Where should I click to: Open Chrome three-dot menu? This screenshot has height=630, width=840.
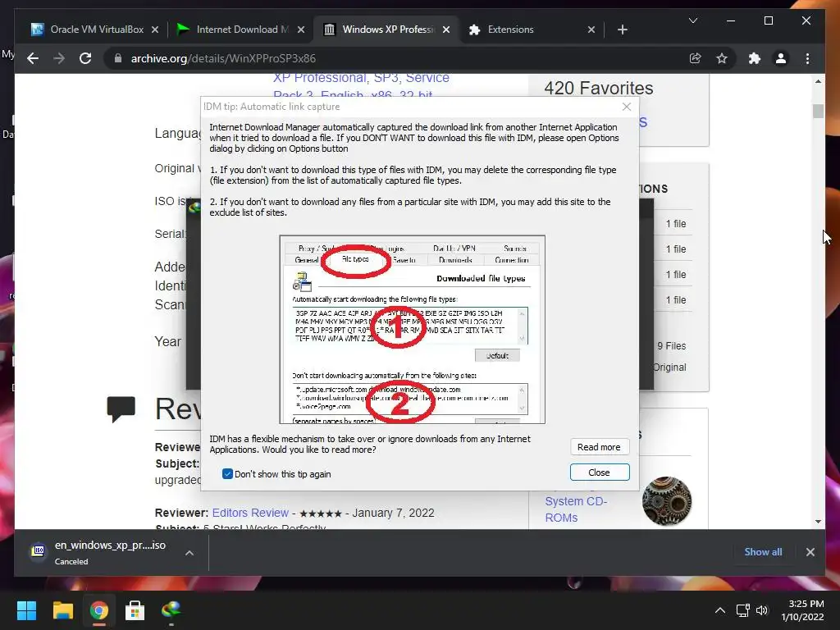[807, 58]
